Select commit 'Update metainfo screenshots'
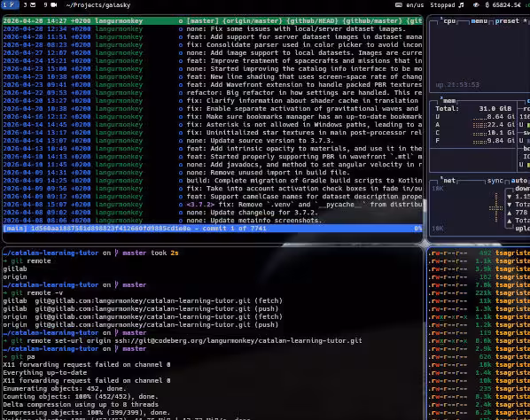530x420 pixels. [213, 221]
